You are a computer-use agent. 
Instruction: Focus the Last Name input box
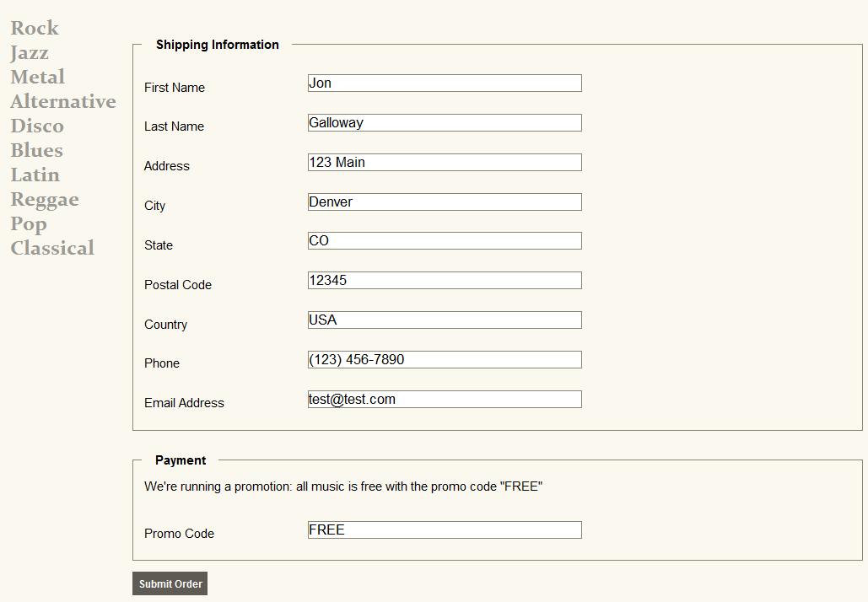[x=445, y=123]
